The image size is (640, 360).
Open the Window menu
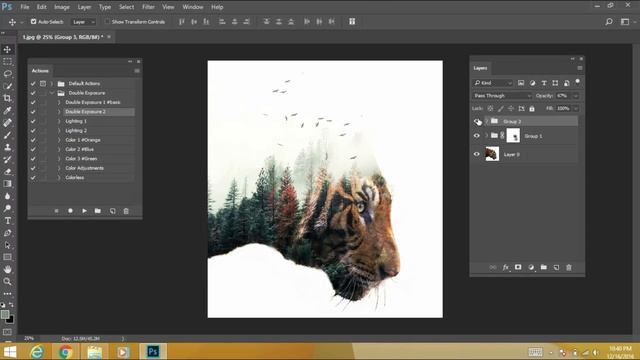click(x=193, y=7)
